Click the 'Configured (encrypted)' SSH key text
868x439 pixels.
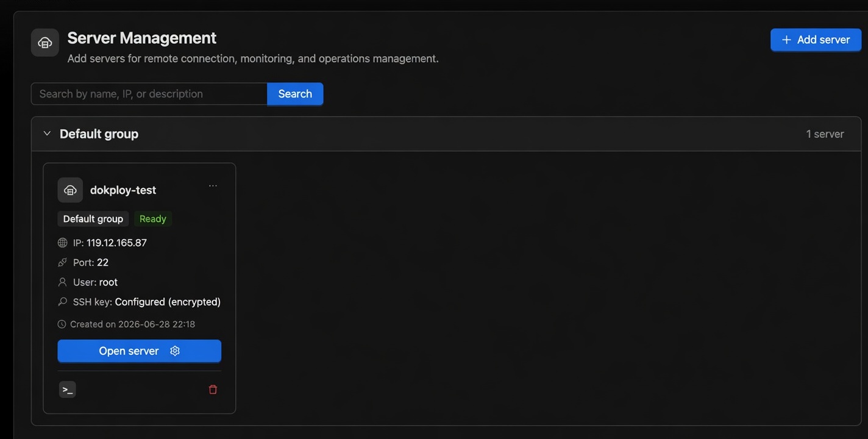click(x=168, y=302)
